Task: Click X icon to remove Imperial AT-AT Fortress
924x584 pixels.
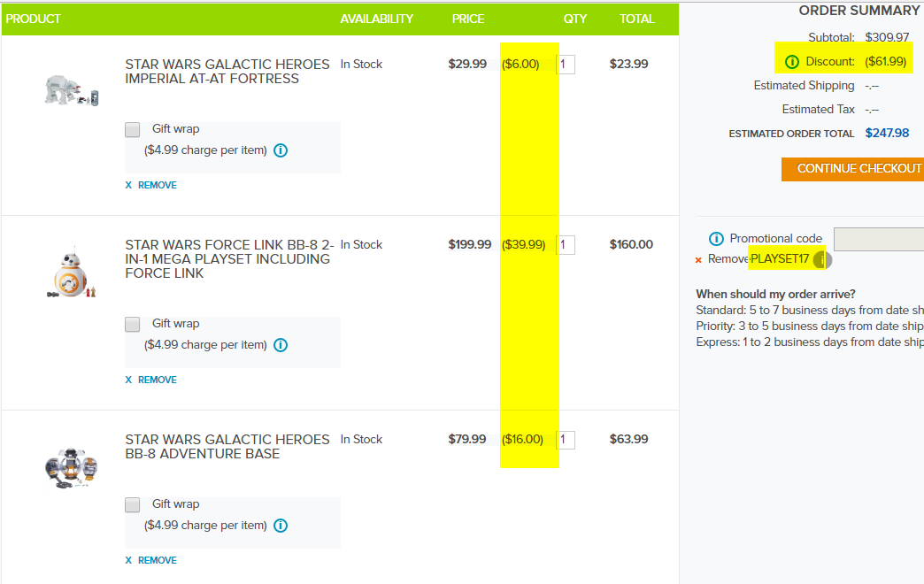Action: [x=128, y=186]
